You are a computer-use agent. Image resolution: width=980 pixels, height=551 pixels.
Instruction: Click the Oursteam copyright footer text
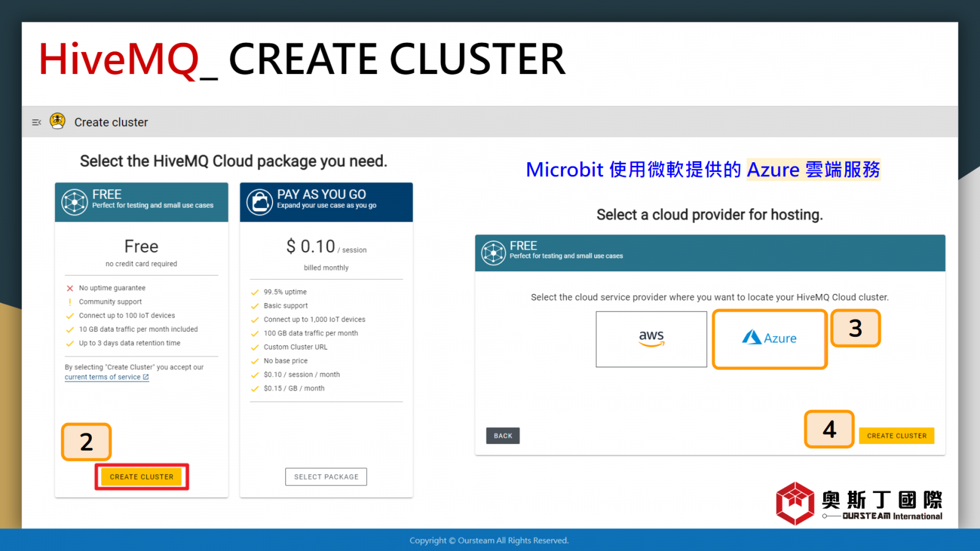(489, 541)
